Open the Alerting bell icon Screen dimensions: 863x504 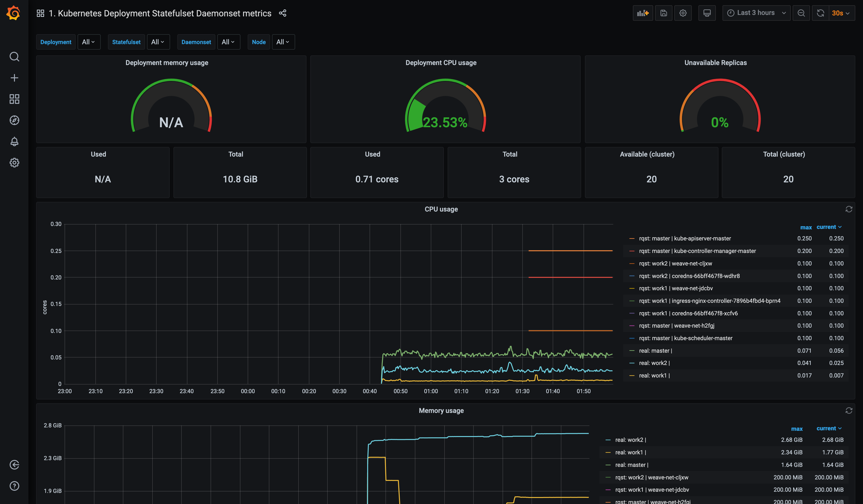point(14,141)
